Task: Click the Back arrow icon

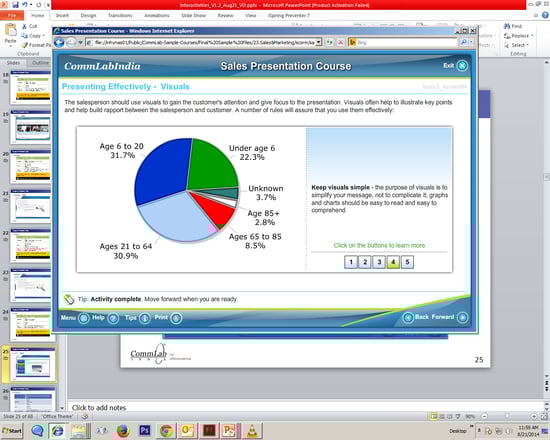Action: tap(408, 318)
